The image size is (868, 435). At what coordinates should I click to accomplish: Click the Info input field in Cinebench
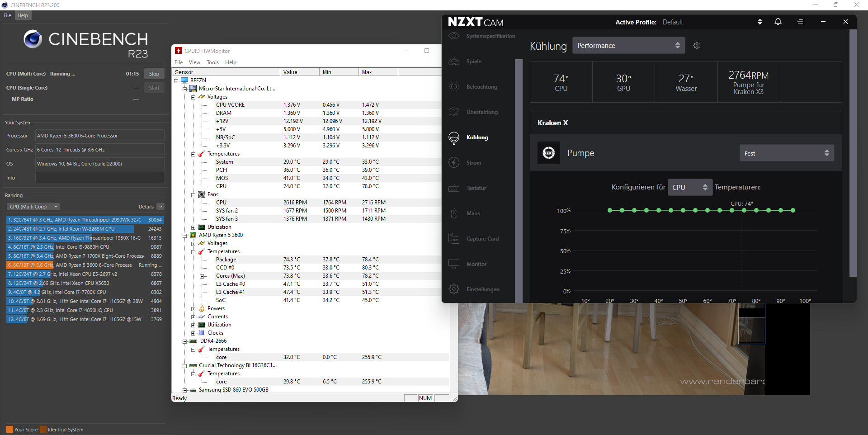(100, 178)
